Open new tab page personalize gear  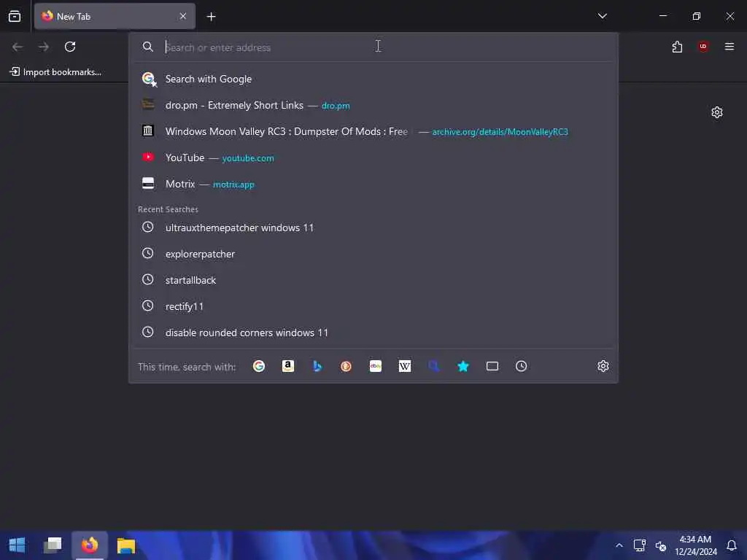point(717,112)
